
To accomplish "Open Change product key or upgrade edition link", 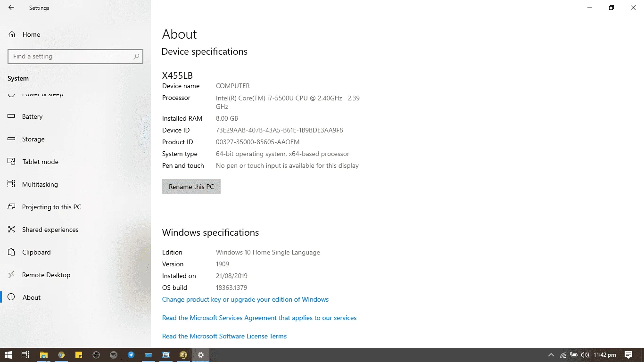I will click(245, 299).
